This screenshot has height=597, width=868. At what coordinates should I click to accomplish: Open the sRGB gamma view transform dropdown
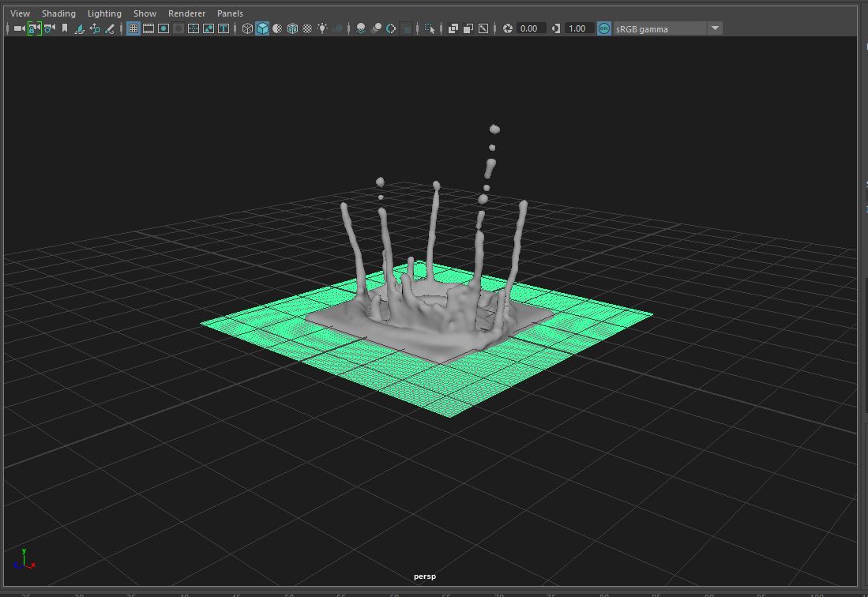point(667,28)
